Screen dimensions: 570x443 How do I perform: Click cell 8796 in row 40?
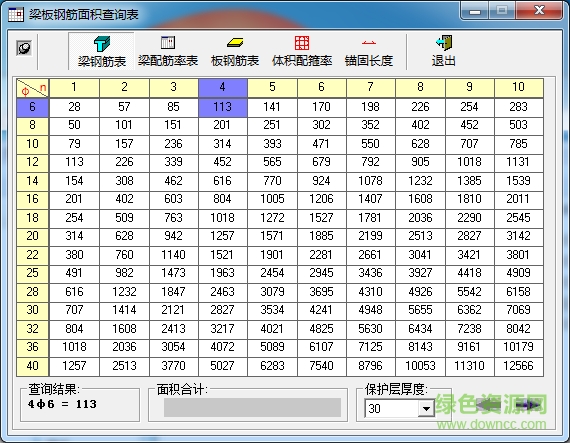370,366
